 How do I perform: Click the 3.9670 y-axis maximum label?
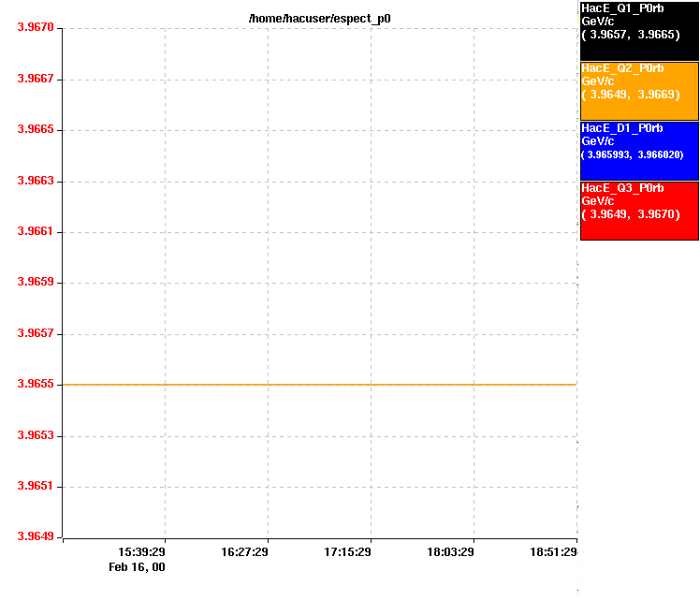coord(36,28)
